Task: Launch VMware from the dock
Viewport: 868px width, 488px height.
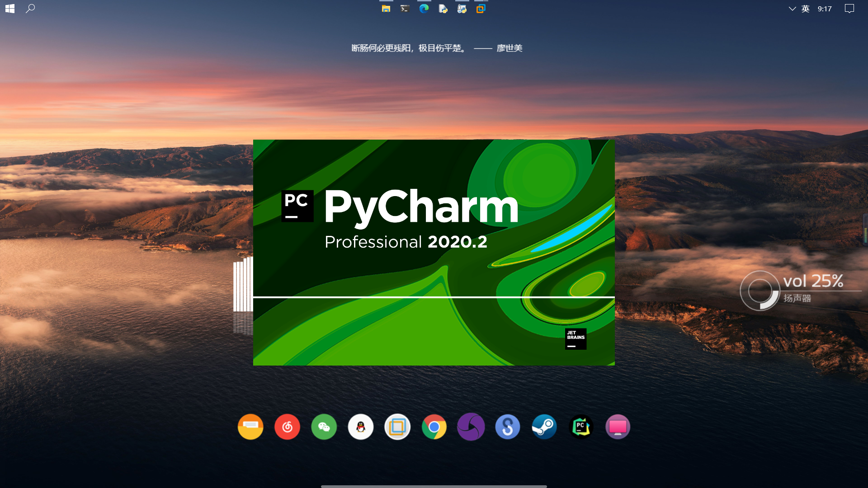Action: [x=397, y=427]
